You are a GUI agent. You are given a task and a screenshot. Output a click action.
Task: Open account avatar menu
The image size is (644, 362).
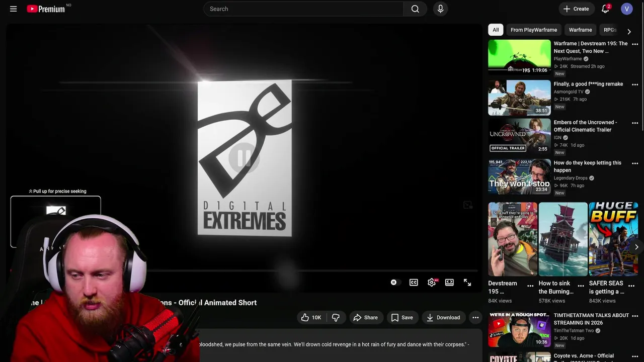pos(626,9)
